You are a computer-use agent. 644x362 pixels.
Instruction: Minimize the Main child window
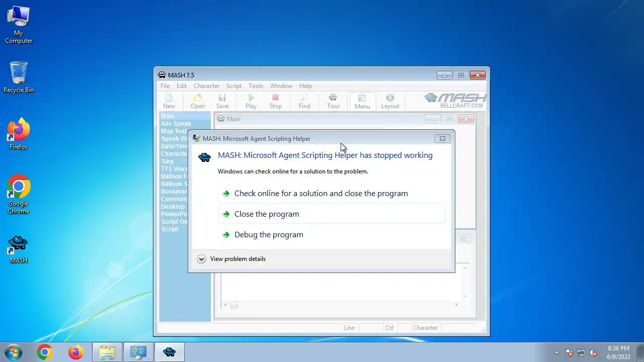click(x=433, y=119)
